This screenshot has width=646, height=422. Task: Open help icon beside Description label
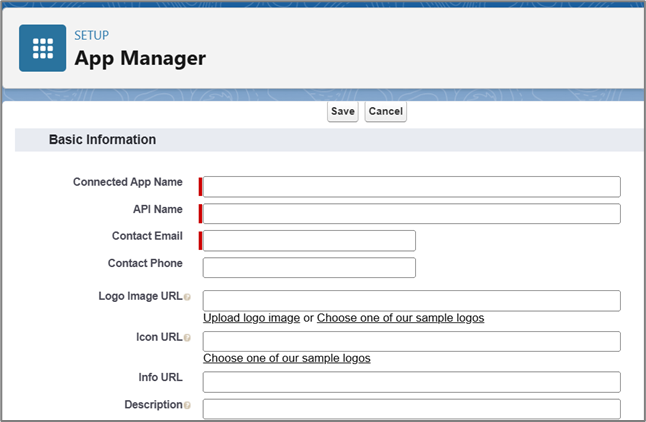pyautogui.click(x=187, y=406)
